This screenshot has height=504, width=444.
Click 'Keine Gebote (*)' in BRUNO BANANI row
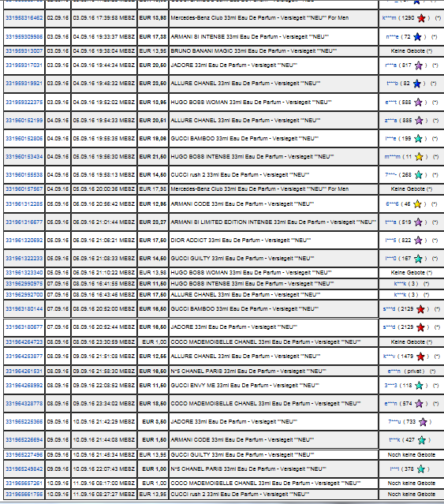pyautogui.click(x=411, y=51)
